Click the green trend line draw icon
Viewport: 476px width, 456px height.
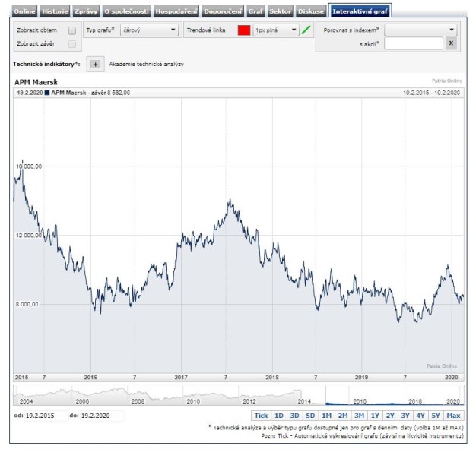pyautogui.click(x=306, y=30)
